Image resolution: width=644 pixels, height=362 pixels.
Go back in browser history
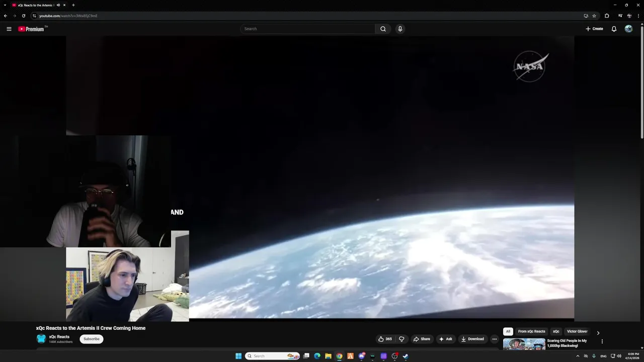coord(6,16)
